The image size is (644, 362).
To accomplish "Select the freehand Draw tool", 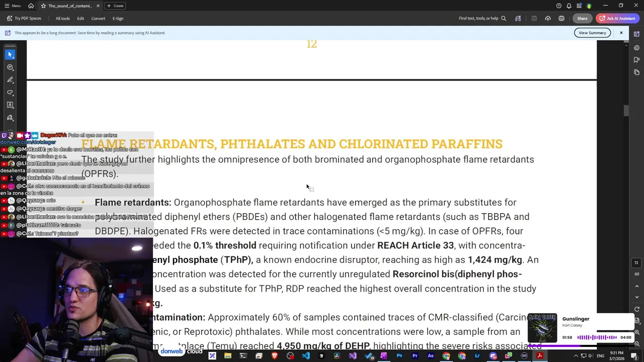I will tap(10, 93).
